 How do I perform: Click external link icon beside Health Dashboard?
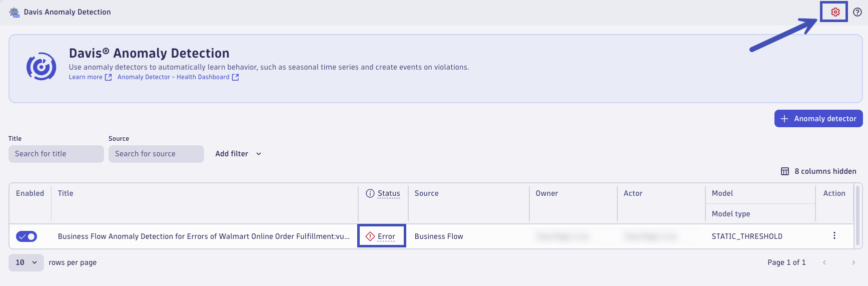(x=235, y=77)
